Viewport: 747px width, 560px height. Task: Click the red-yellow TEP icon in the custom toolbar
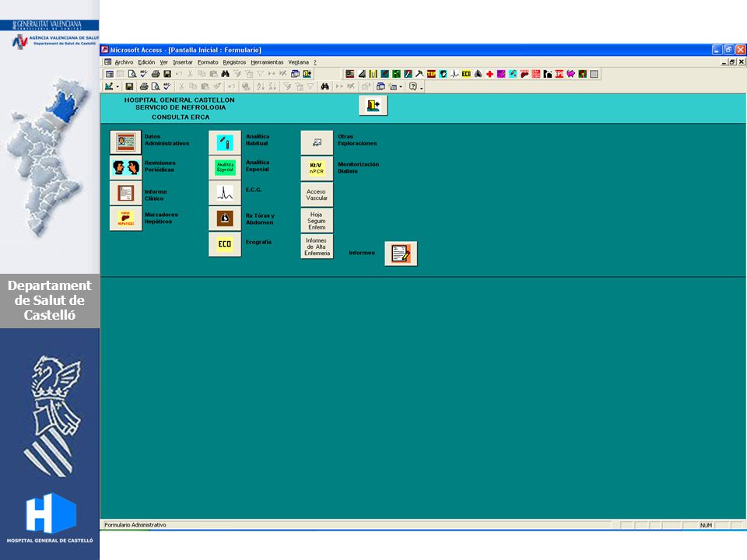pos(431,74)
